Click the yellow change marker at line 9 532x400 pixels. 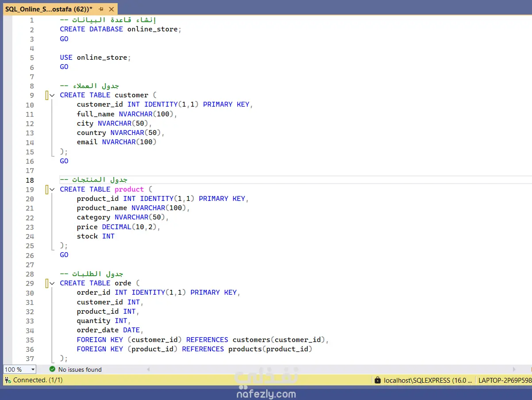(47, 95)
